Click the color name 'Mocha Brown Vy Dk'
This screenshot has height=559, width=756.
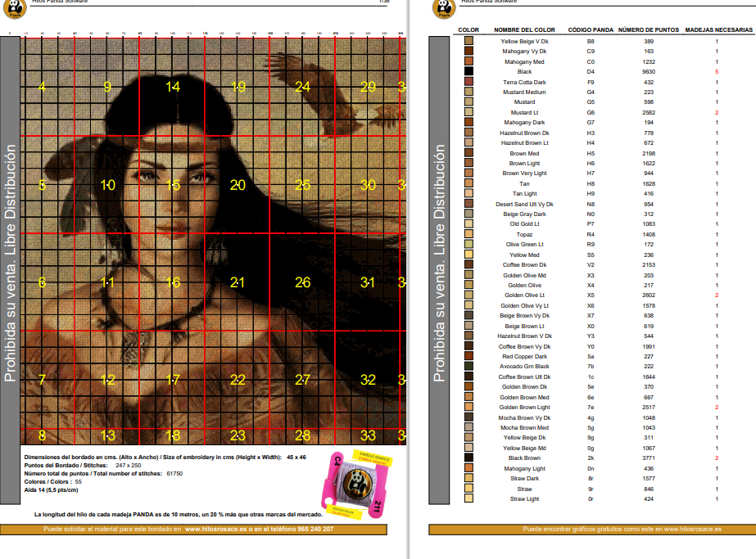[x=524, y=417]
